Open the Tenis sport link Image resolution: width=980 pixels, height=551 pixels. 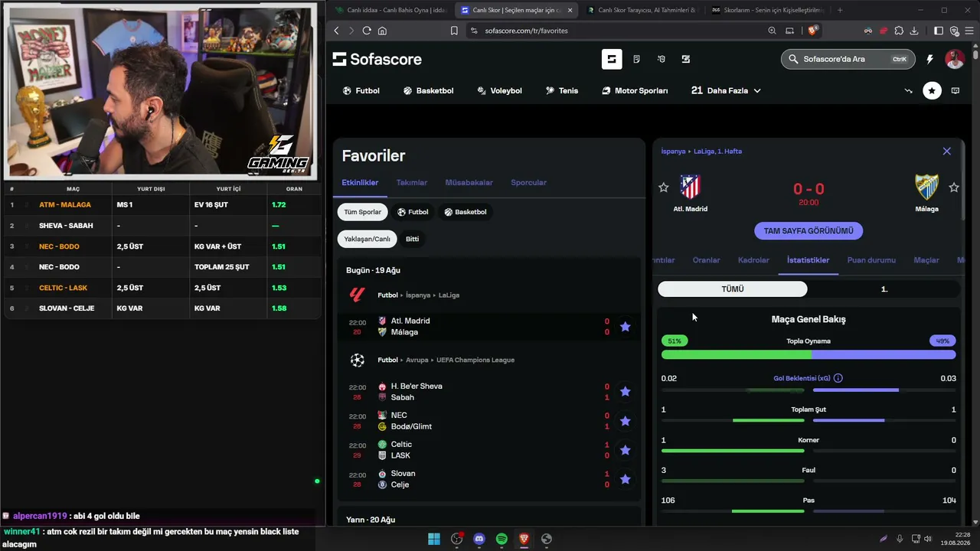click(x=562, y=90)
